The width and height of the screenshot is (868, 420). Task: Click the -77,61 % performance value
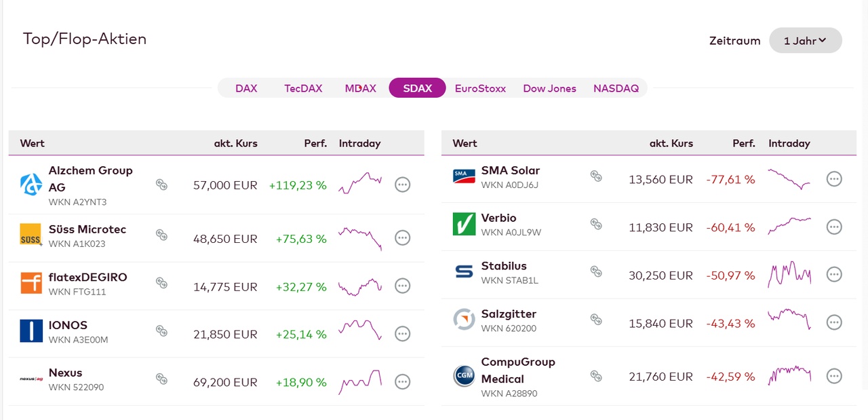point(730,180)
